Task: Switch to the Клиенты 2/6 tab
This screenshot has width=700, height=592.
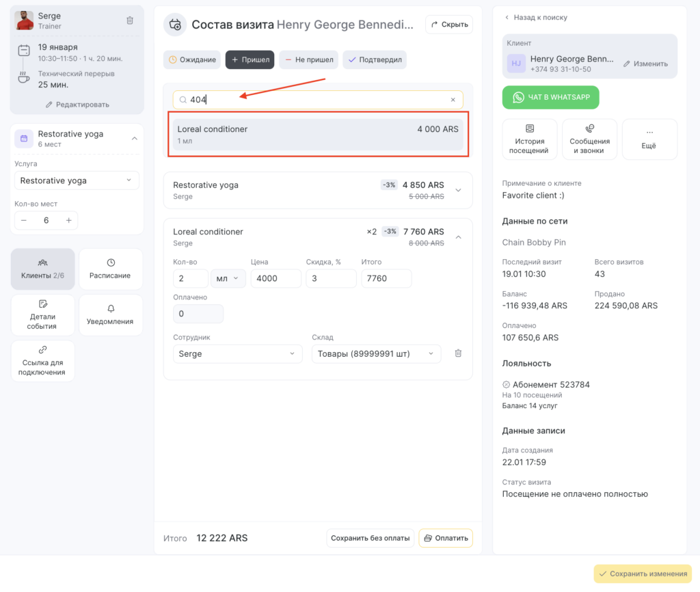Action: 42,269
